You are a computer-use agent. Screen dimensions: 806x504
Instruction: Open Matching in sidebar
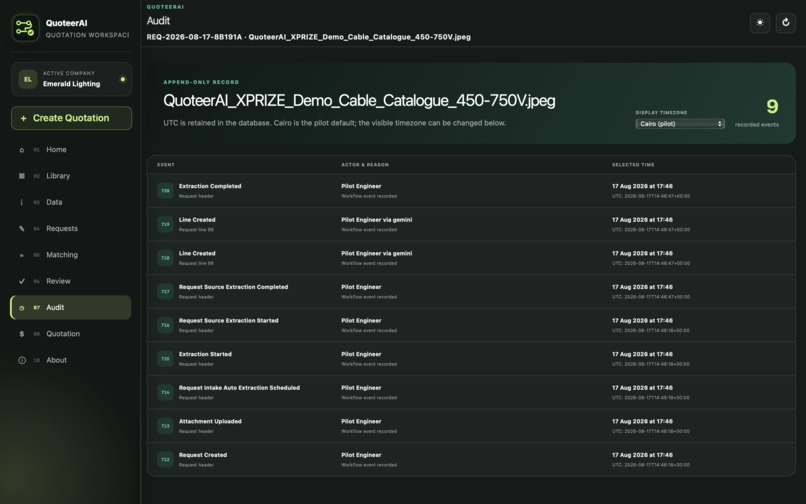pyautogui.click(x=71, y=255)
